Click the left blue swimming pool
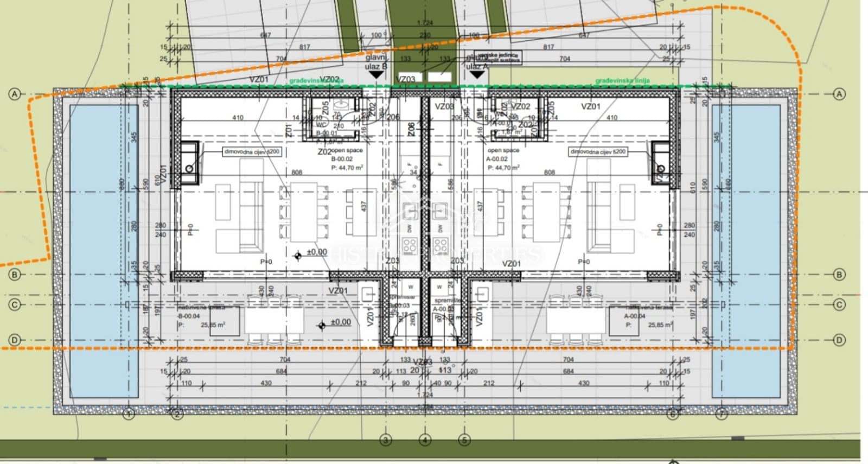This screenshot has height=464, width=868. coord(104,250)
